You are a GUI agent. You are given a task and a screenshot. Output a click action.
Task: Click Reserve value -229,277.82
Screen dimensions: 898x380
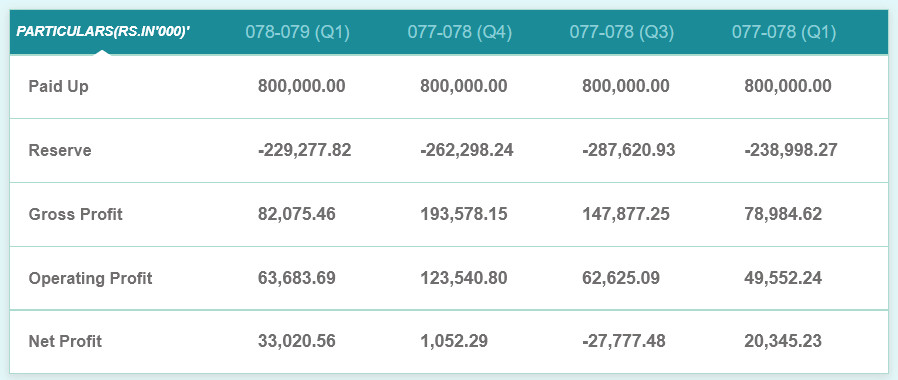(304, 151)
